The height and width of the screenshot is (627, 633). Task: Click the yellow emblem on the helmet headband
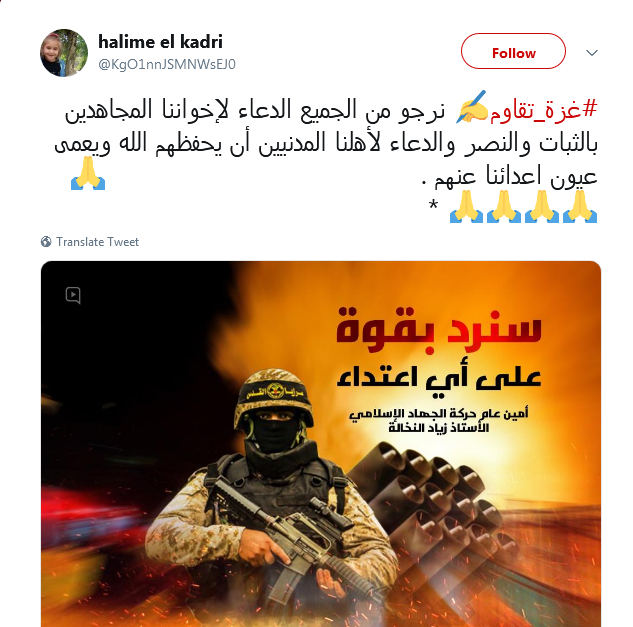click(275, 390)
